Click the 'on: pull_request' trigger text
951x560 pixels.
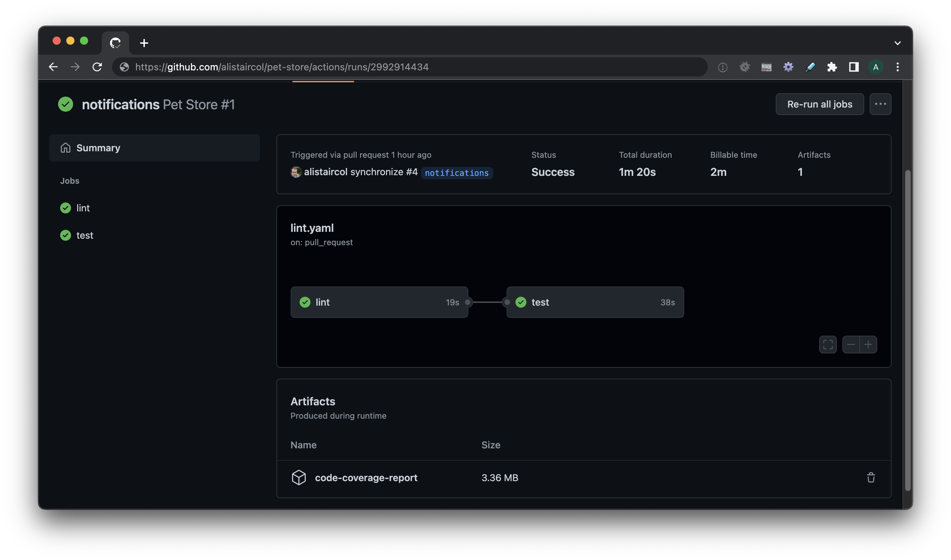[x=321, y=242]
